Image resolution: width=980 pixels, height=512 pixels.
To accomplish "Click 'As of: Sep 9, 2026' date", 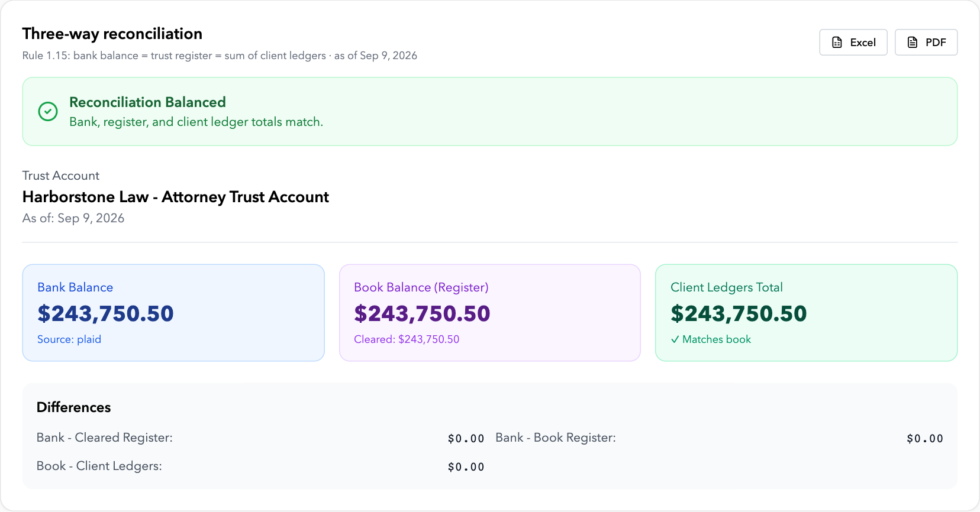I will [73, 218].
